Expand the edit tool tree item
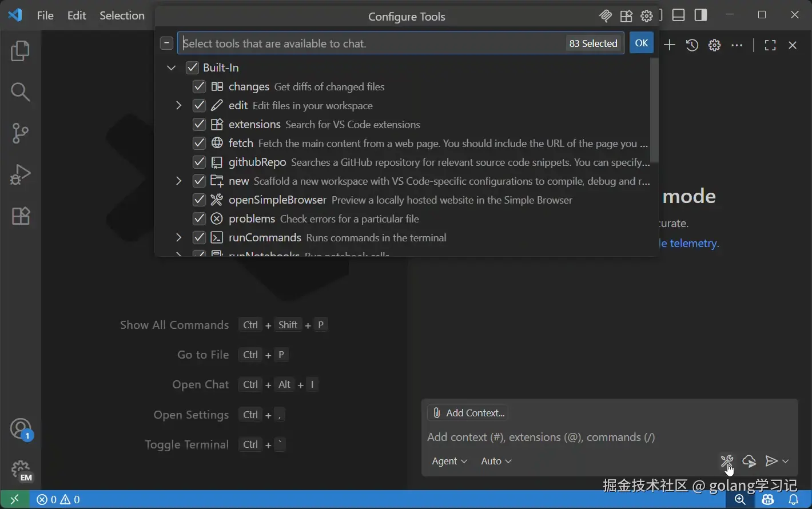 178,105
